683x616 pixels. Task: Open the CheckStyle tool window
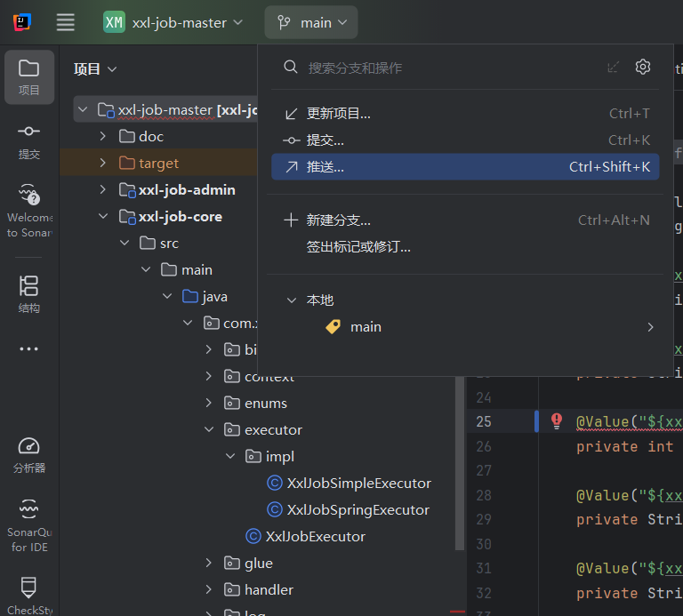tap(29, 596)
